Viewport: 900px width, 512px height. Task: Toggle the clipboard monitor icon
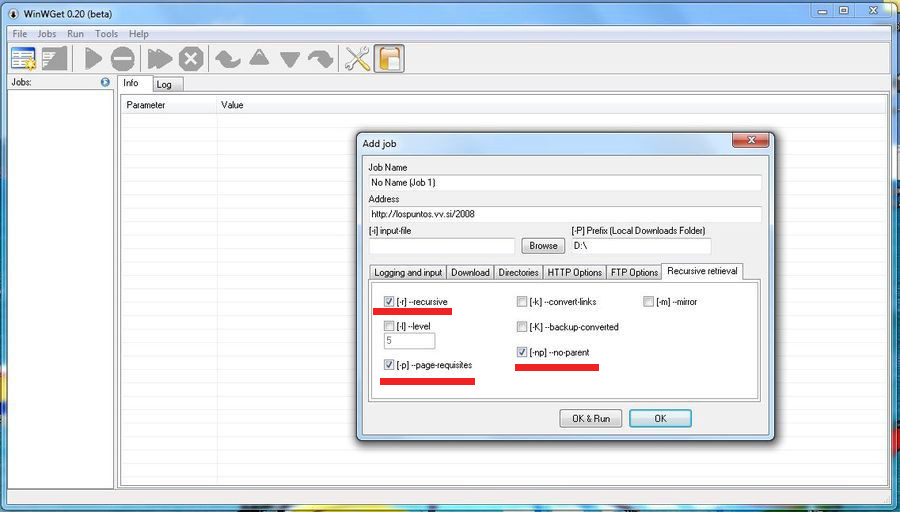coord(389,59)
